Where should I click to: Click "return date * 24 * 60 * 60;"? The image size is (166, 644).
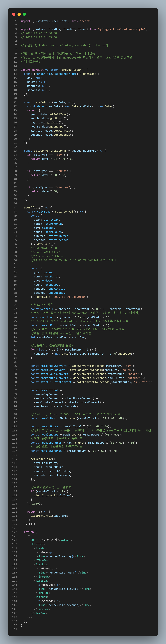click(x=53, y=159)
